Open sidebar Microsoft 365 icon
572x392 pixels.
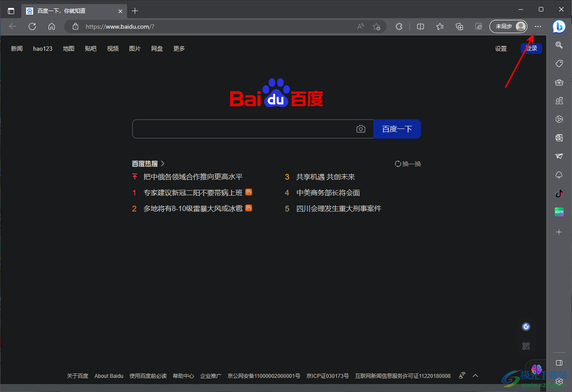pyautogui.click(x=559, y=119)
